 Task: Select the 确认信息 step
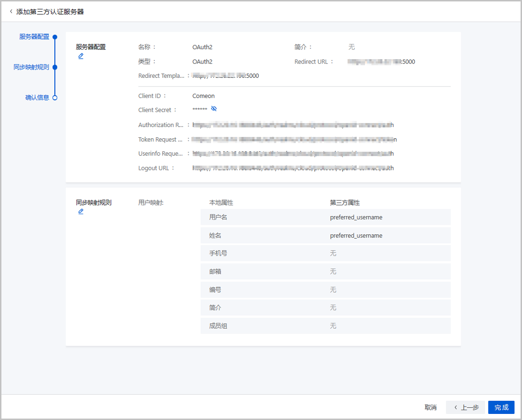(x=37, y=98)
